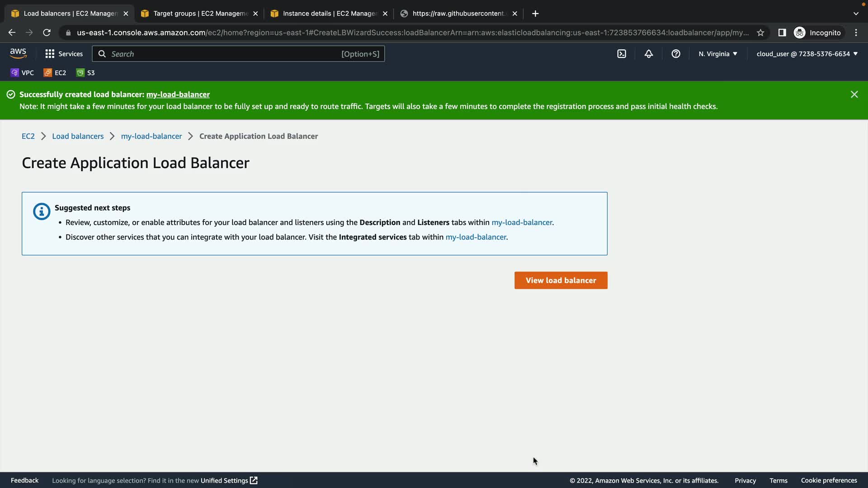Expand the cloud_user account dropdown
Image resolution: width=868 pixels, height=488 pixels.
click(x=807, y=54)
